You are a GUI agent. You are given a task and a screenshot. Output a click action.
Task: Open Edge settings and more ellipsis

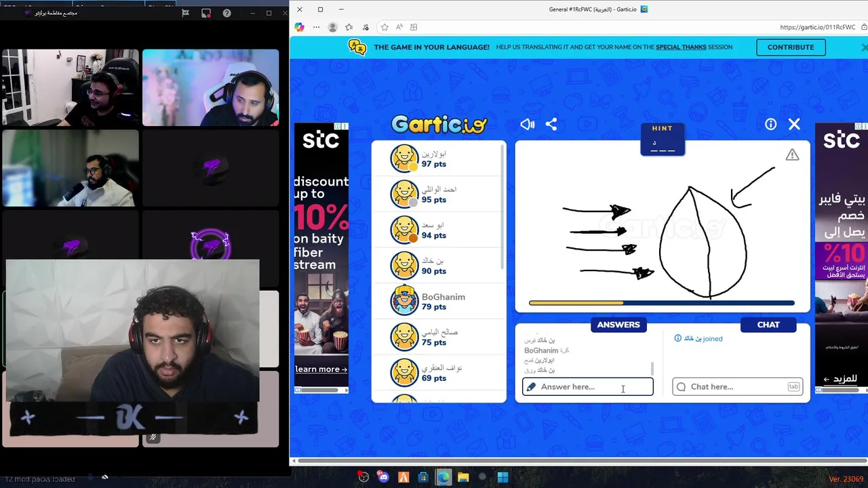pos(316,27)
